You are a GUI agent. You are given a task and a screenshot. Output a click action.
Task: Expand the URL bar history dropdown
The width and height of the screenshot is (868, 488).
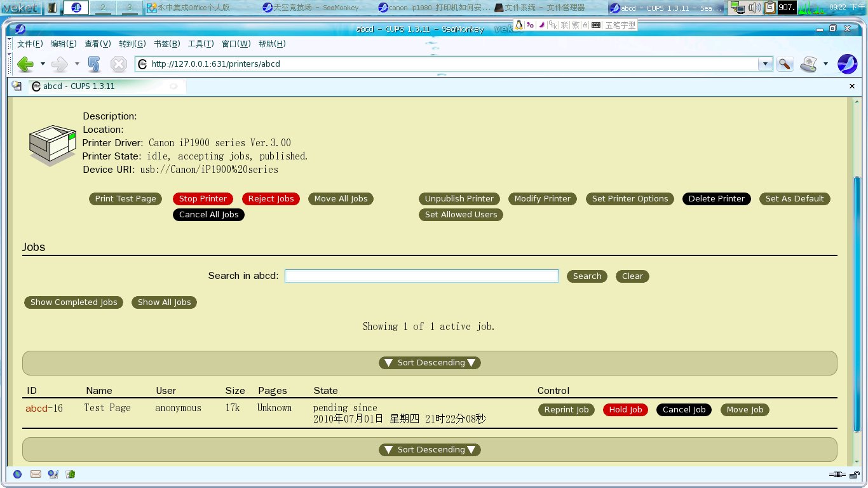[766, 64]
